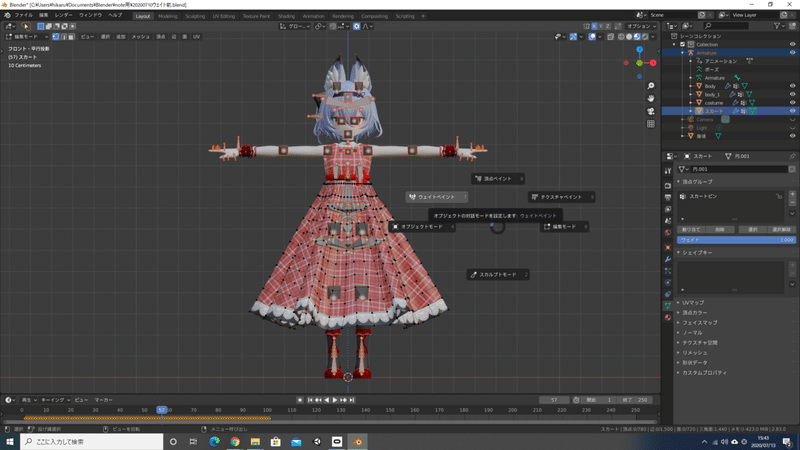Image resolution: width=800 pixels, height=450 pixels.
Task: Switch to the Sculpting workspace tab
Action: pos(195,16)
